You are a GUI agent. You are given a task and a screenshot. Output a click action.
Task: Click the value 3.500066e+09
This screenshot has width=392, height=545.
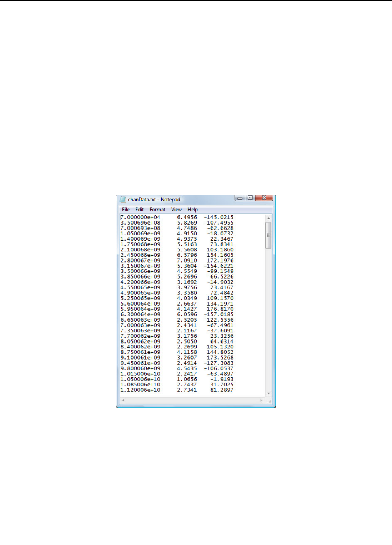click(141, 271)
